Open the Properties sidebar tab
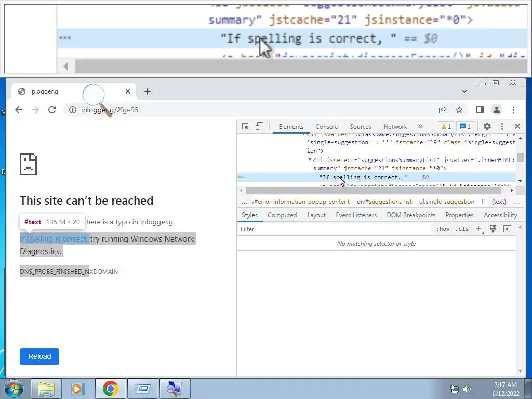 [x=459, y=215]
